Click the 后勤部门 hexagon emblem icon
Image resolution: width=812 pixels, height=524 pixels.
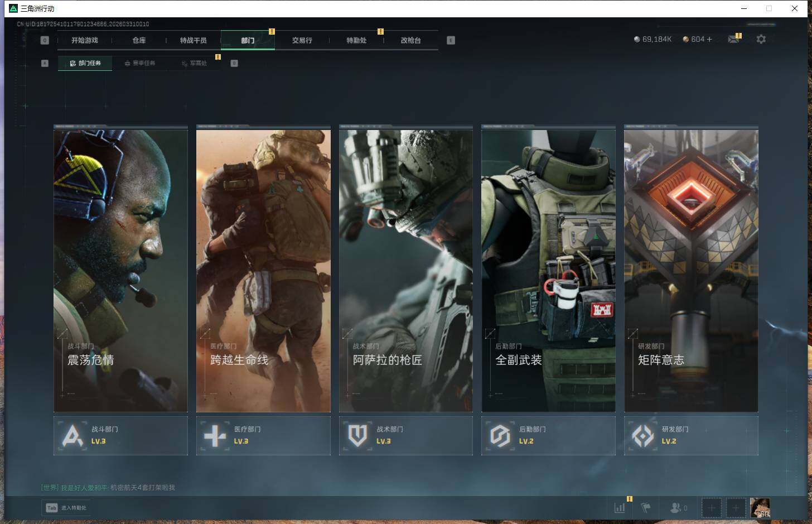(x=500, y=436)
